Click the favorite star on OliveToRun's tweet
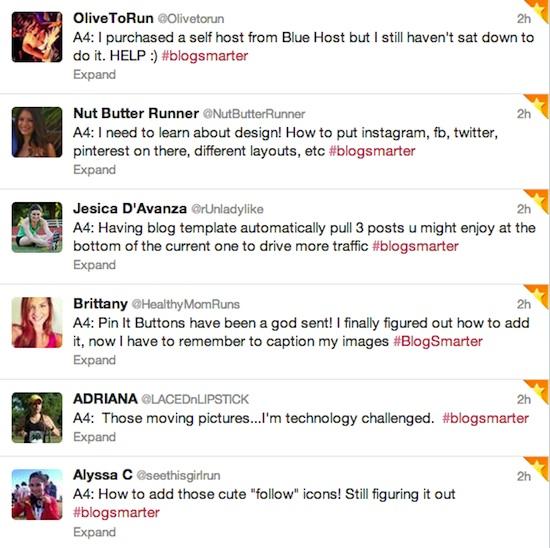This screenshot has height=548, width=550. [539, 8]
